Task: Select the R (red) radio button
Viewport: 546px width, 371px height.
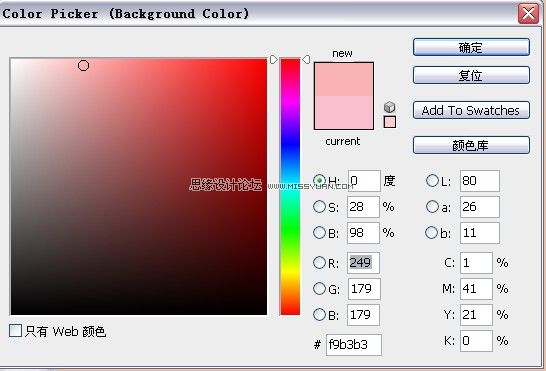Action: click(x=319, y=262)
